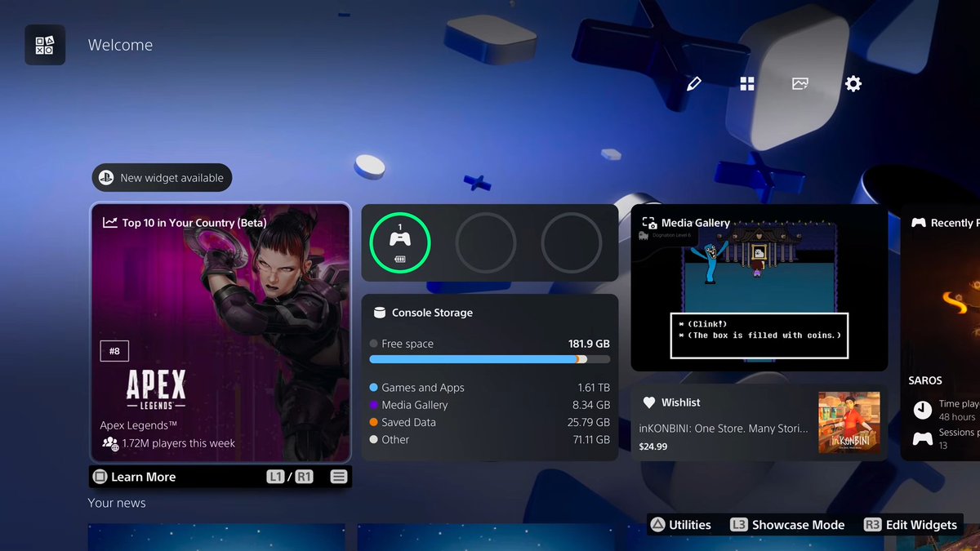Click the Console Storage cylinder icon

pos(379,313)
